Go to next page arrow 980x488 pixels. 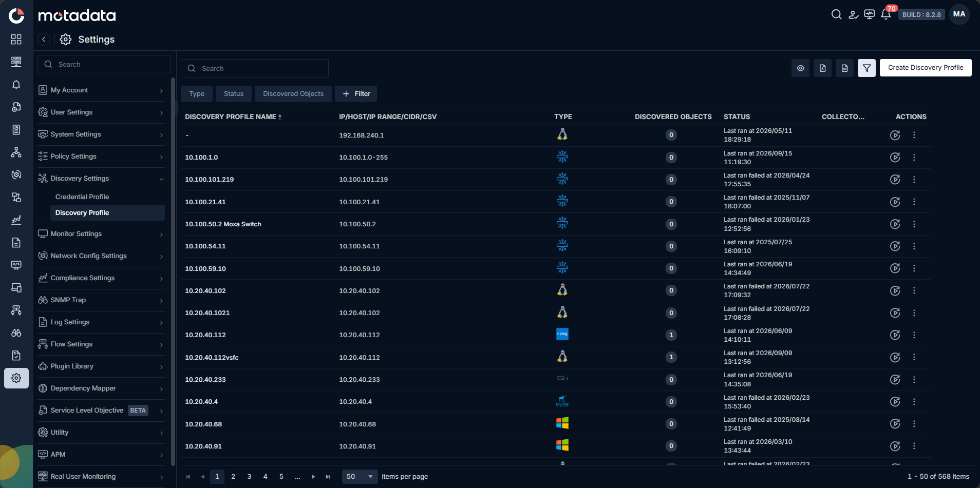[313, 477]
